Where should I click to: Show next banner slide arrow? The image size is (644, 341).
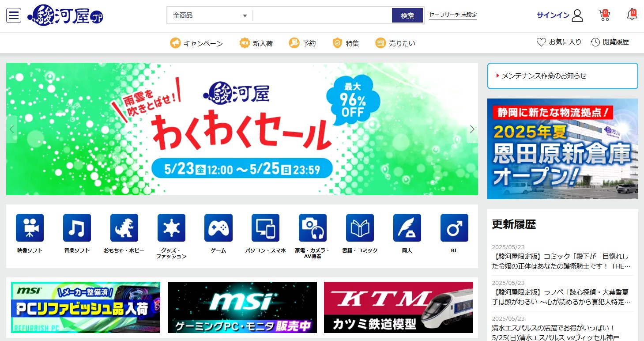[472, 129]
